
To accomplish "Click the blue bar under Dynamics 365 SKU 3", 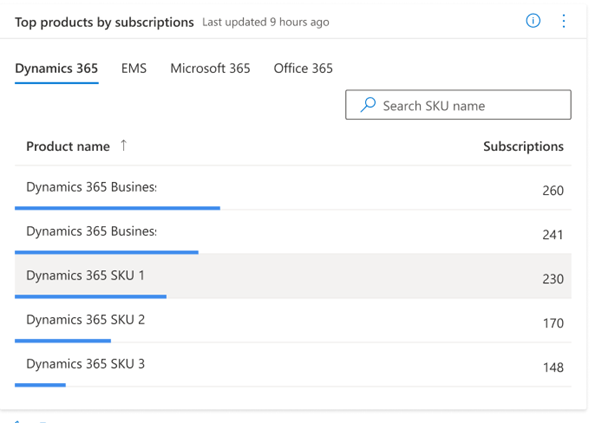I will (40, 384).
